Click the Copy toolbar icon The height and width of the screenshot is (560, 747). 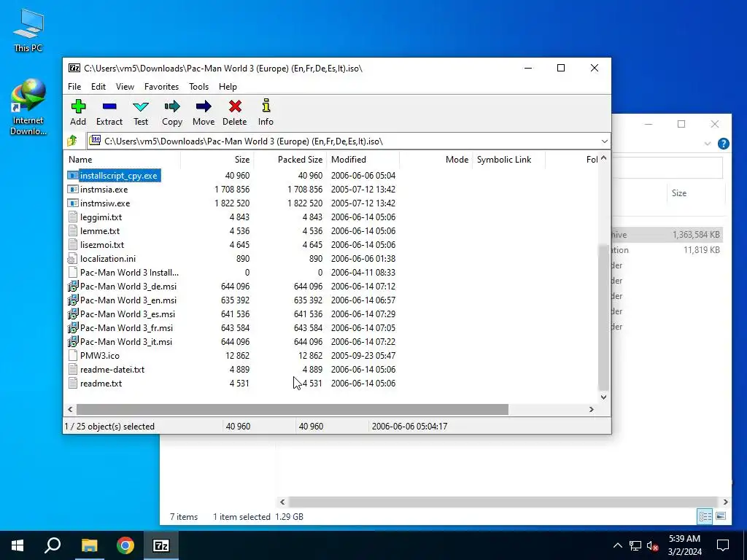[172, 106]
